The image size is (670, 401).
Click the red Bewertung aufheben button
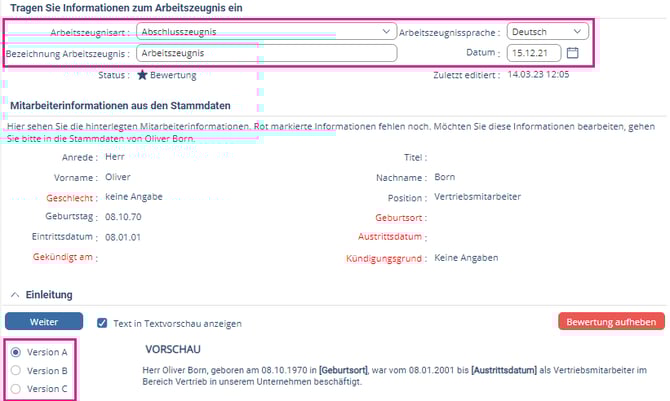[611, 321]
